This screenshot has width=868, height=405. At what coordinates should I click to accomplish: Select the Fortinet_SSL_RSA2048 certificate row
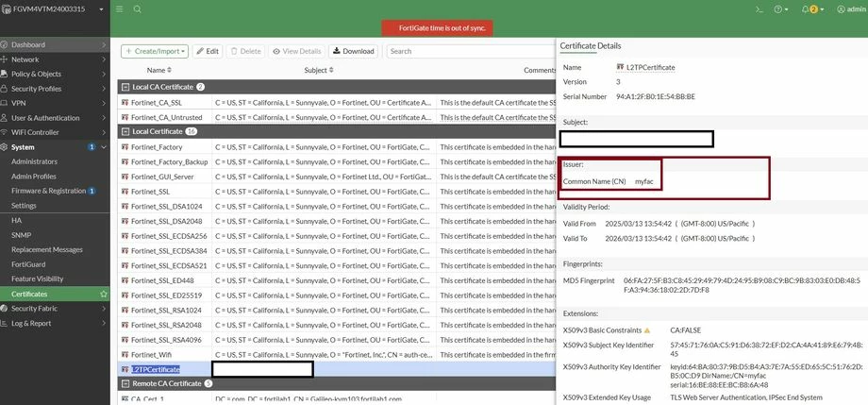(337, 325)
